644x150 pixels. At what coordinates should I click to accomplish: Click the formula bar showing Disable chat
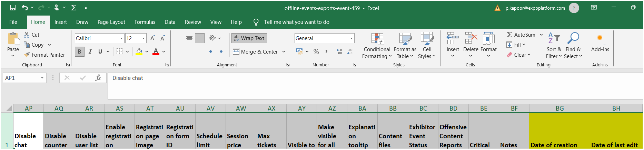tap(375, 86)
